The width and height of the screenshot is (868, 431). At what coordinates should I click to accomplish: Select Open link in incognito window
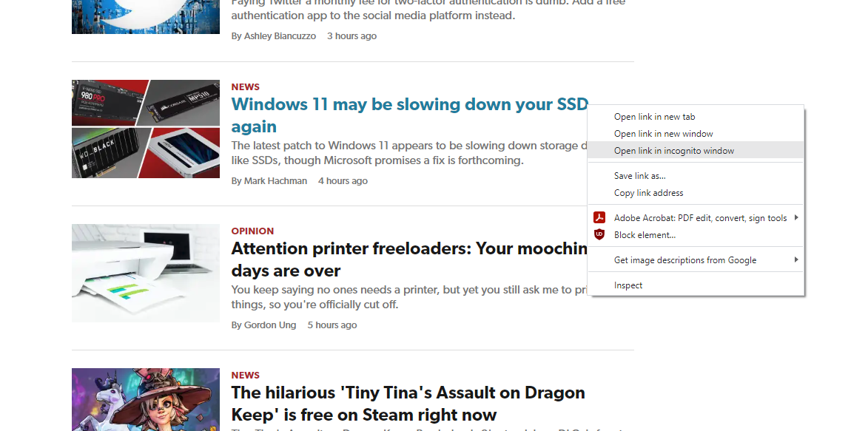[x=696, y=151]
